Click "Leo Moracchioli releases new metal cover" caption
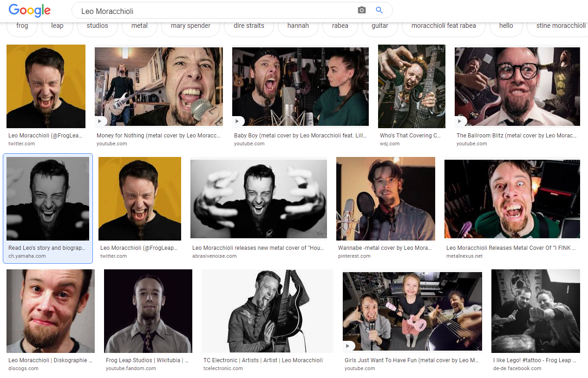Image resolution: width=588 pixels, height=378 pixels. pos(258,248)
